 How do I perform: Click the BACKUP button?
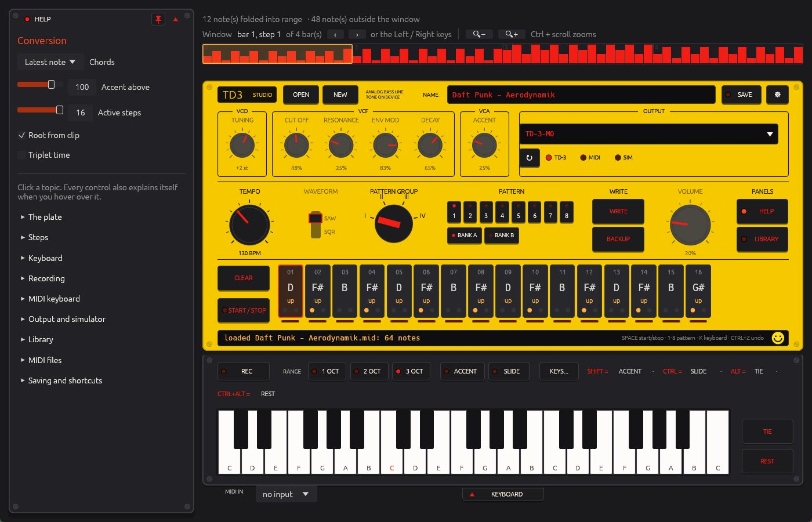coord(618,239)
